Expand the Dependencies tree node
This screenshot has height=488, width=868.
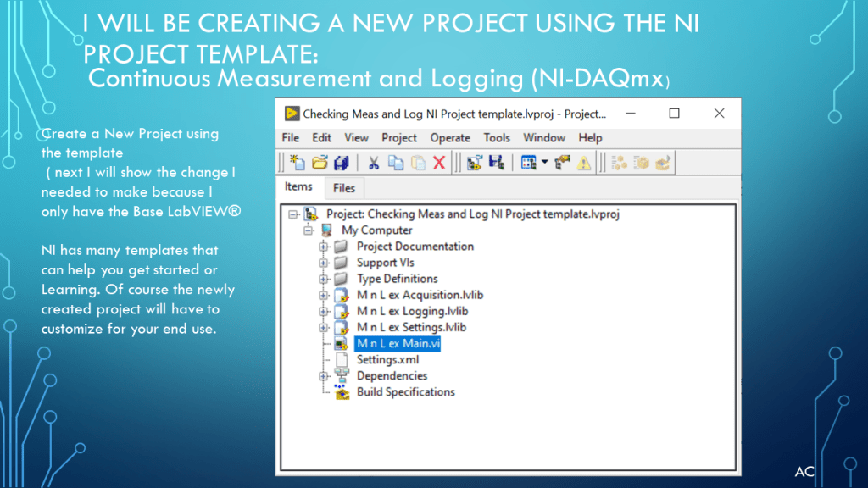coord(323,376)
